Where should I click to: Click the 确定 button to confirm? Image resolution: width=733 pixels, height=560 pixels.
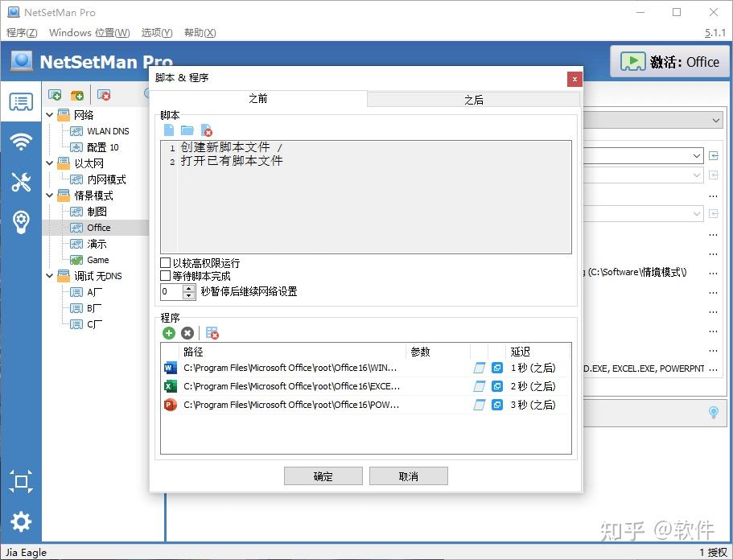[x=323, y=475]
